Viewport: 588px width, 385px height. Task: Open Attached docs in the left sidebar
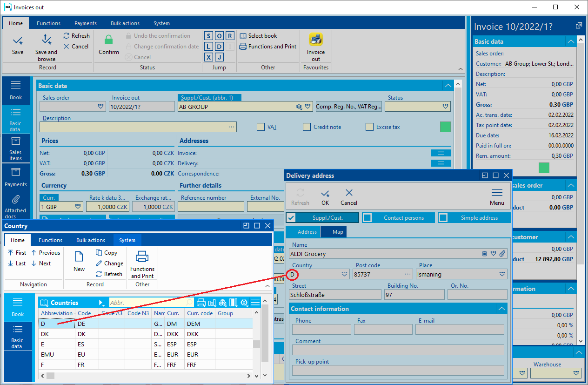click(x=16, y=206)
